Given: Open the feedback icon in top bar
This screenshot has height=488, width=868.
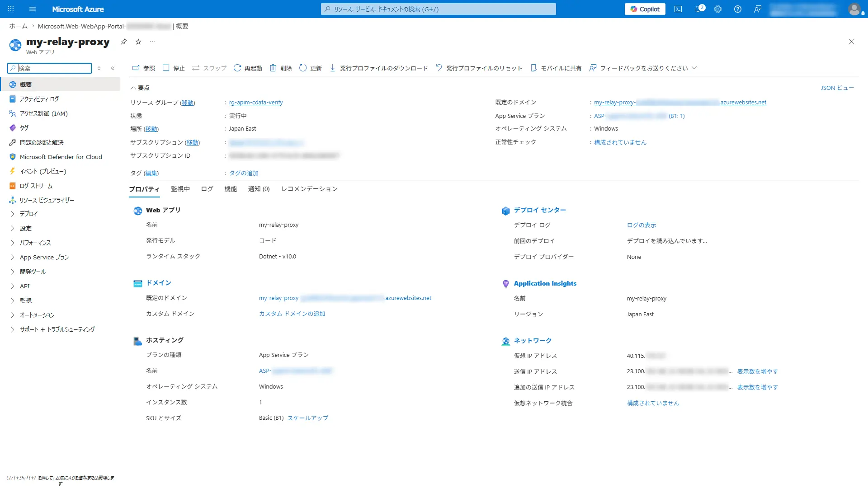Looking at the screenshot, I should tap(758, 9).
